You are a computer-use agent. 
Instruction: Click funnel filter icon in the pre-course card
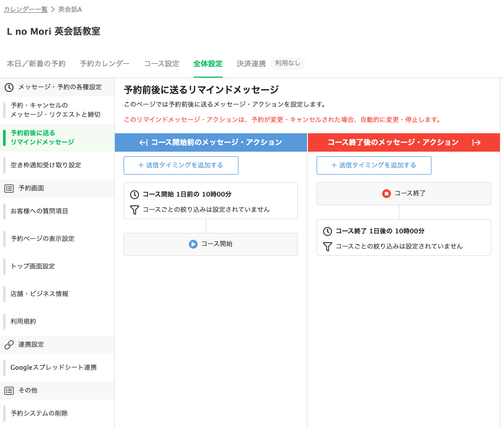[134, 210]
